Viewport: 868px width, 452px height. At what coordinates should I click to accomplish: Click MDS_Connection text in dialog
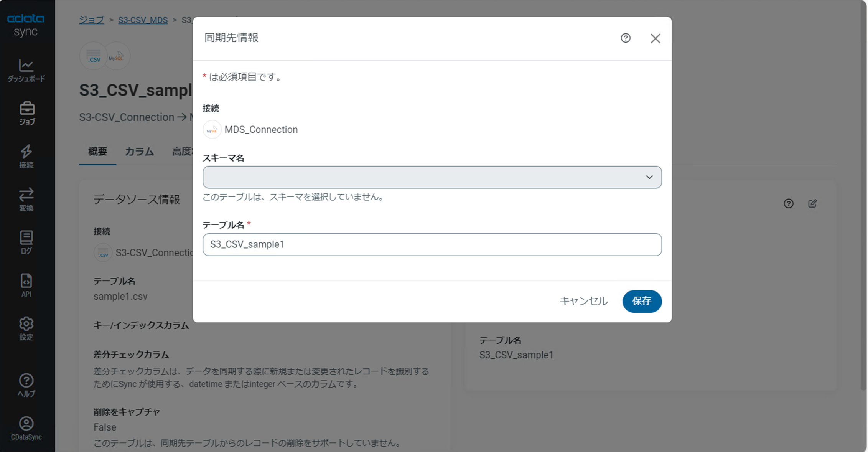click(261, 130)
